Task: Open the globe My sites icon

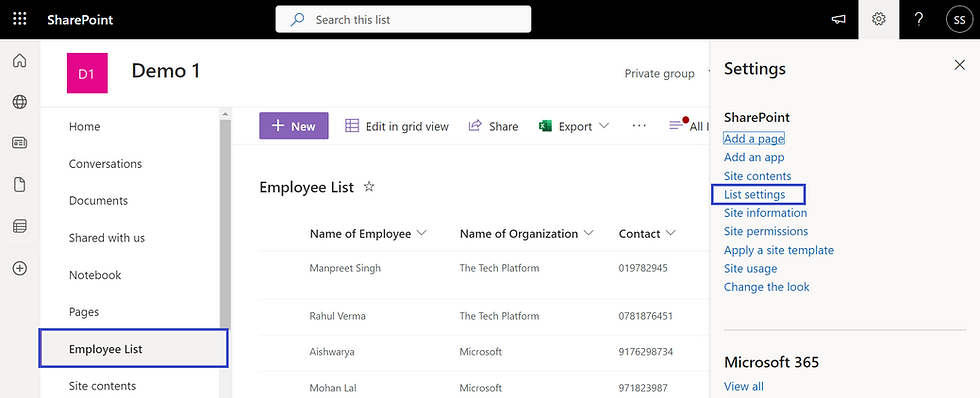Action: pyautogui.click(x=20, y=102)
